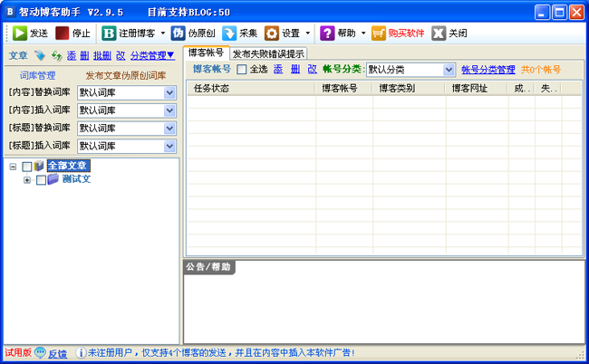
Task: Click the purple 帮助 help icon
Action: [x=327, y=34]
